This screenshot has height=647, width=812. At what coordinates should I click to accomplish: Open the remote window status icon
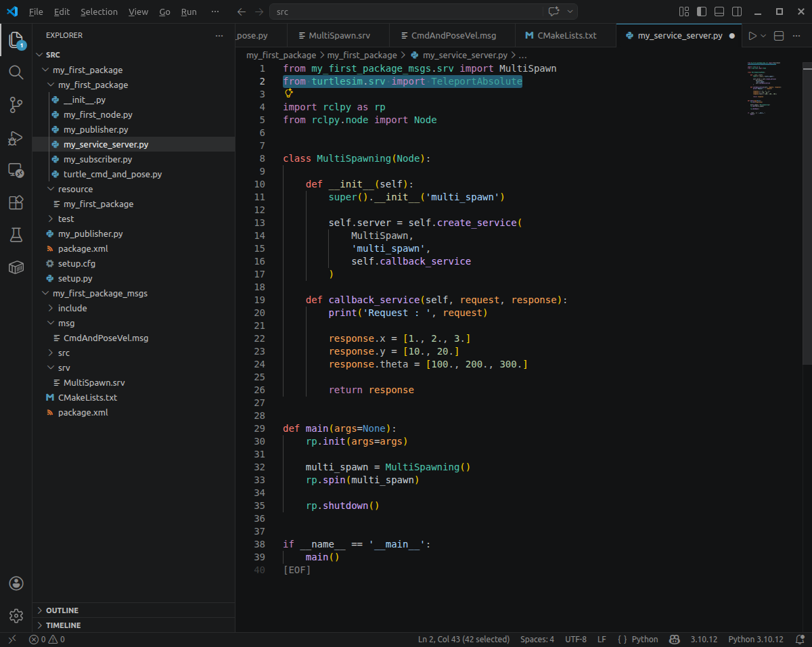click(x=12, y=639)
